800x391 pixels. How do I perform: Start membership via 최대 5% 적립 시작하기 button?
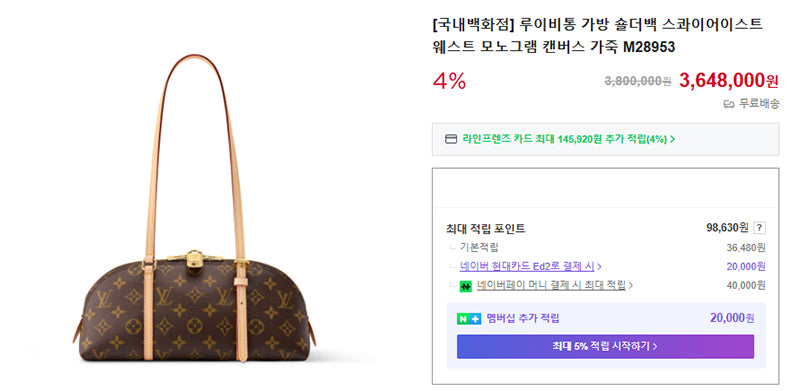point(605,347)
